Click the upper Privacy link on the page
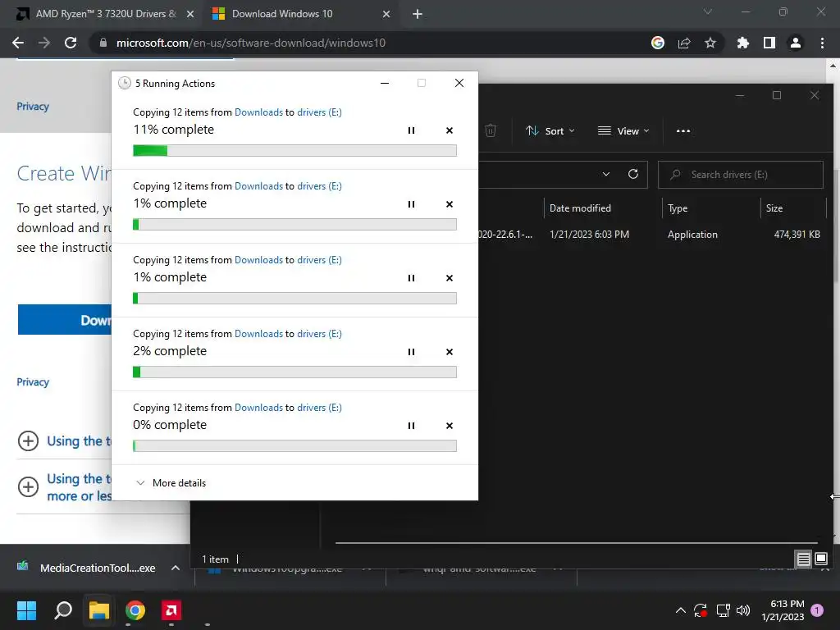840x630 pixels. click(33, 106)
